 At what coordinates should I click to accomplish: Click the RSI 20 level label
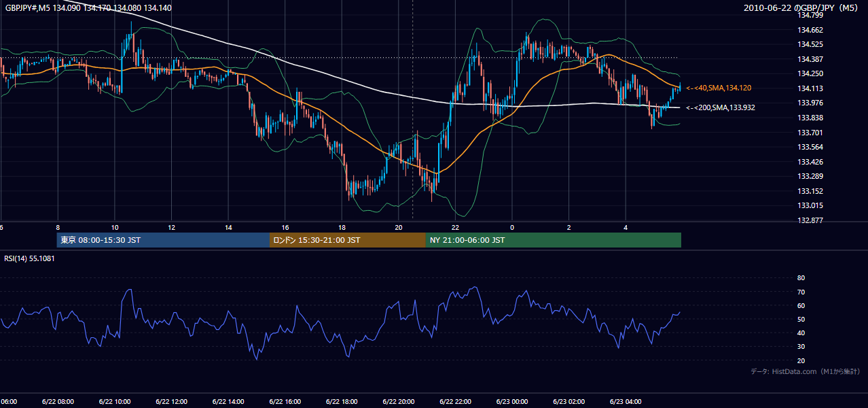801,360
